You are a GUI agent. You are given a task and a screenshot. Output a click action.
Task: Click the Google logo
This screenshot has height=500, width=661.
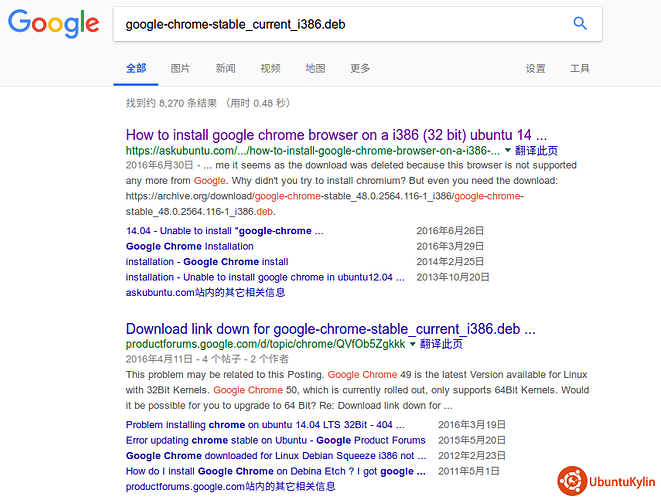[54, 24]
